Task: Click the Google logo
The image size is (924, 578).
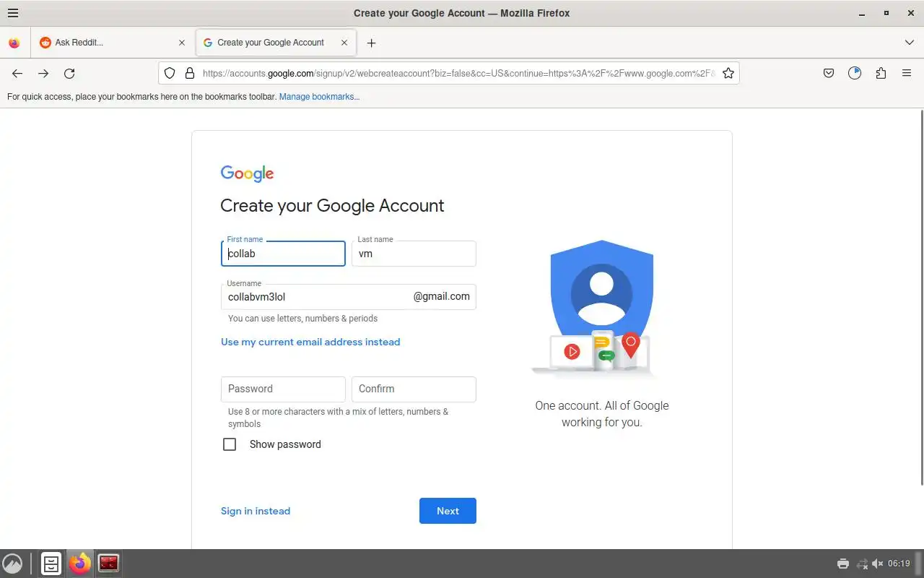Action: (247, 173)
